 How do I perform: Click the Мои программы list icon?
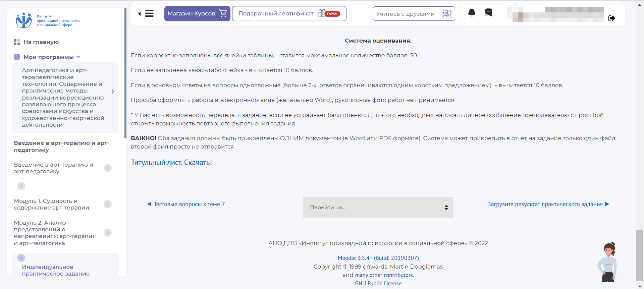coord(17,57)
